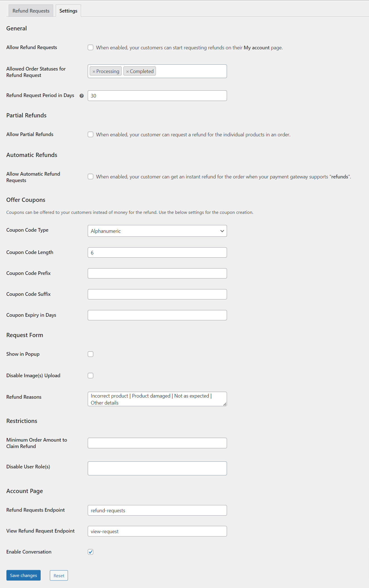The image size is (369, 588).
Task: Click the help icon beside Refund Request Period
Action: click(x=81, y=95)
